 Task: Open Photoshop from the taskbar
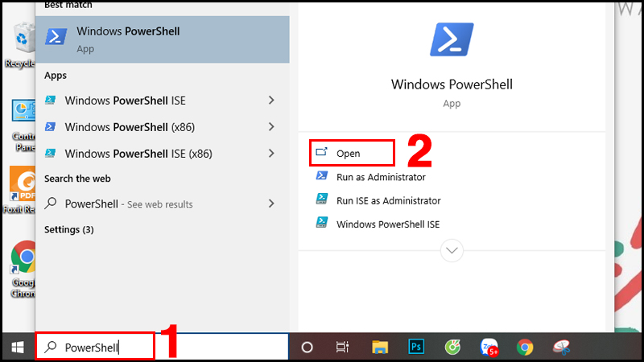pyautogui.click(x=416, y=347)
